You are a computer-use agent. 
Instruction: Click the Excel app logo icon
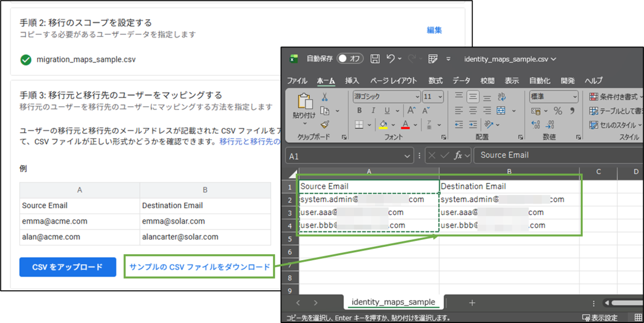(294, 58)
